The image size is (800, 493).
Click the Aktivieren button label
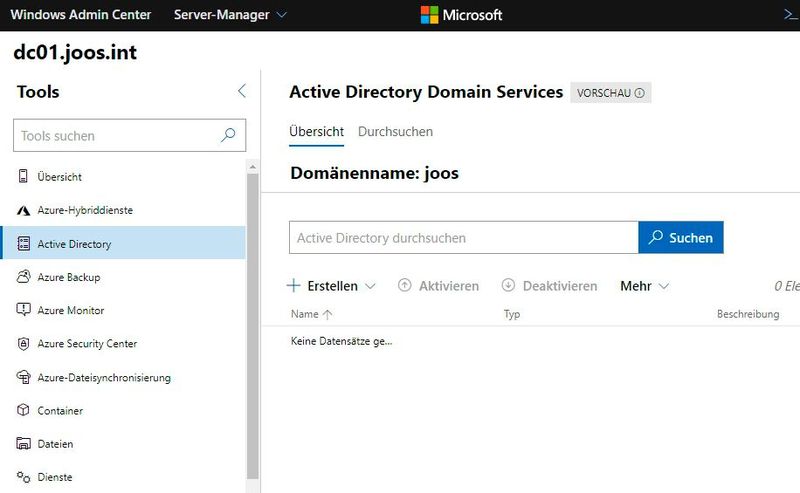[x=449, y=286]
